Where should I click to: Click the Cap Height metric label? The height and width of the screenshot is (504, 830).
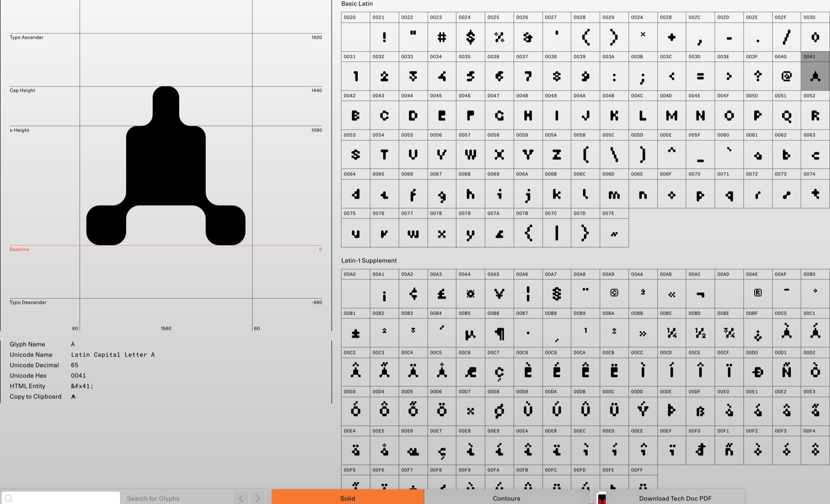22,90
